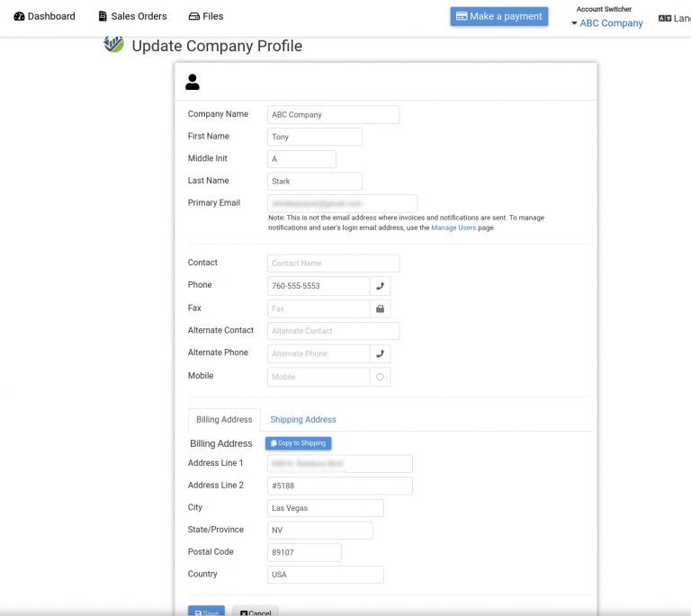The image size is (691, 616).
Task: Click the user profile silhouette icon
Action: point(193,82)
